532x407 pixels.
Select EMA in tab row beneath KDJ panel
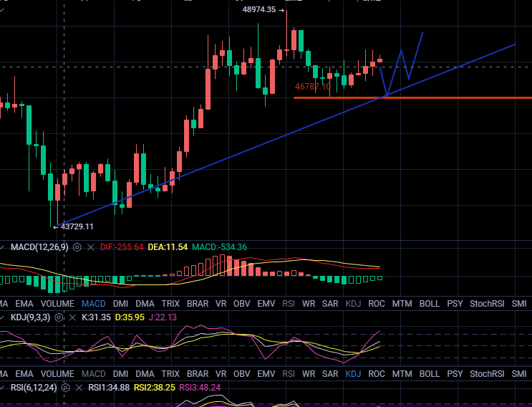pyautogui.click(x=24, y=374)
